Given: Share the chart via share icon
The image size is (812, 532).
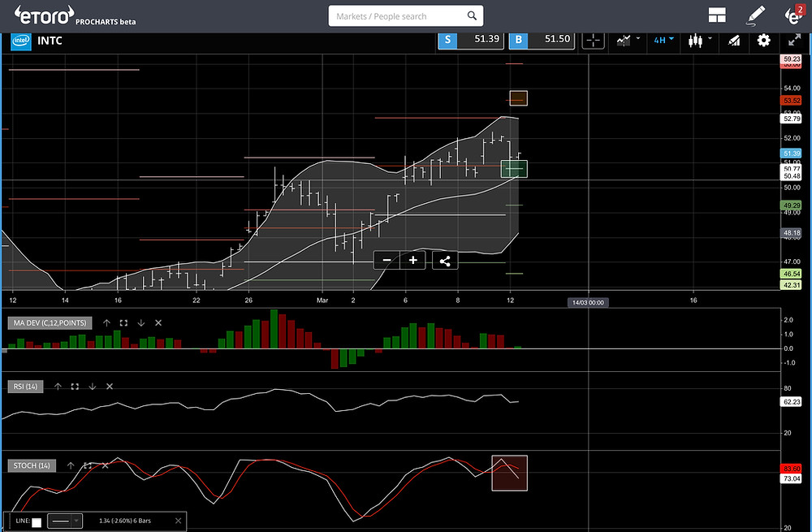Looking at the screenshot, I should [445, 261].
